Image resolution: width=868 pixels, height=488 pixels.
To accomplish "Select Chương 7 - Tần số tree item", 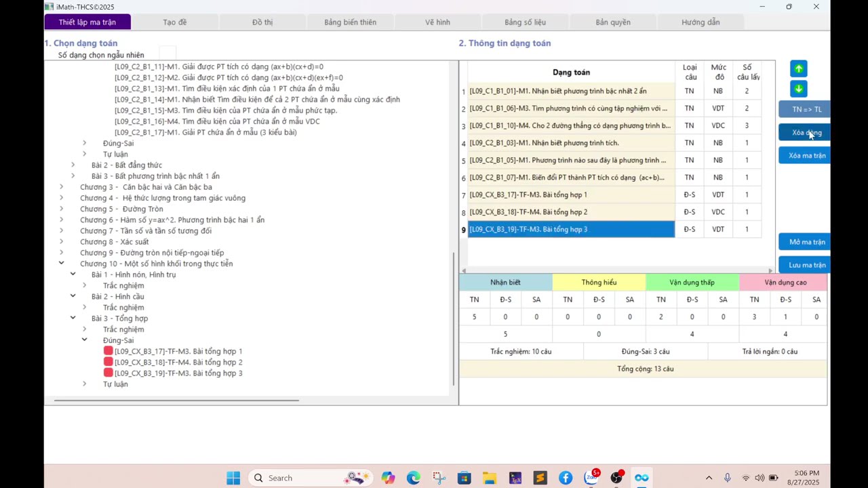I will point(146,230).
